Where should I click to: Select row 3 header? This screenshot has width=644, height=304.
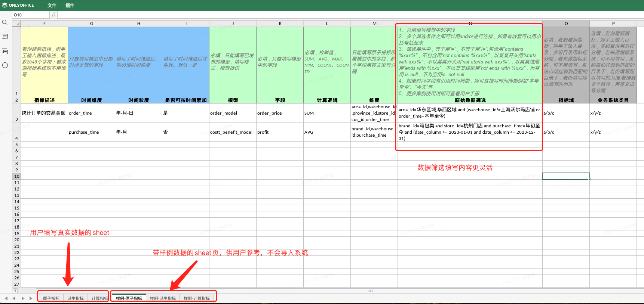[x=16, y=113]
